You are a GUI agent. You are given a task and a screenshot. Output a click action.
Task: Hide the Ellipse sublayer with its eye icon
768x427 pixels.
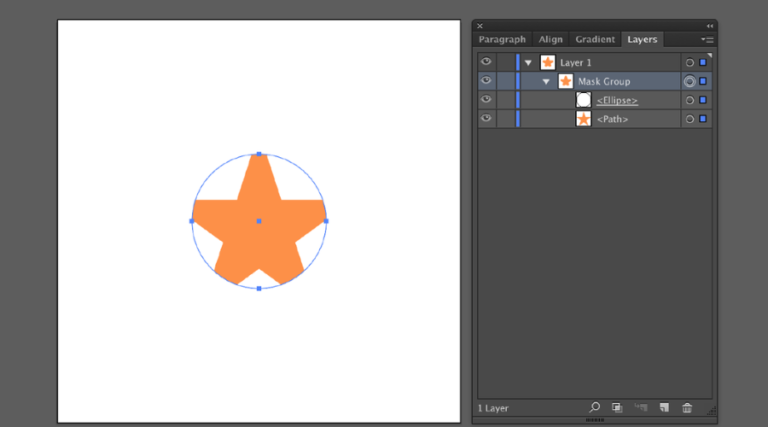point(486,99)
